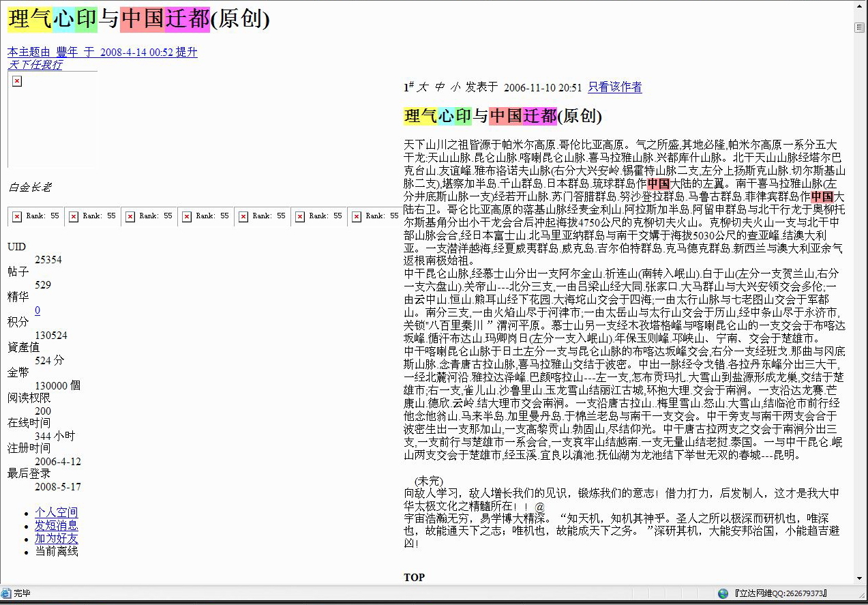This screenshot has height=605, width=868.
Task: Click 只看该作者 to filter posts
Action: (x=614, y=87)
